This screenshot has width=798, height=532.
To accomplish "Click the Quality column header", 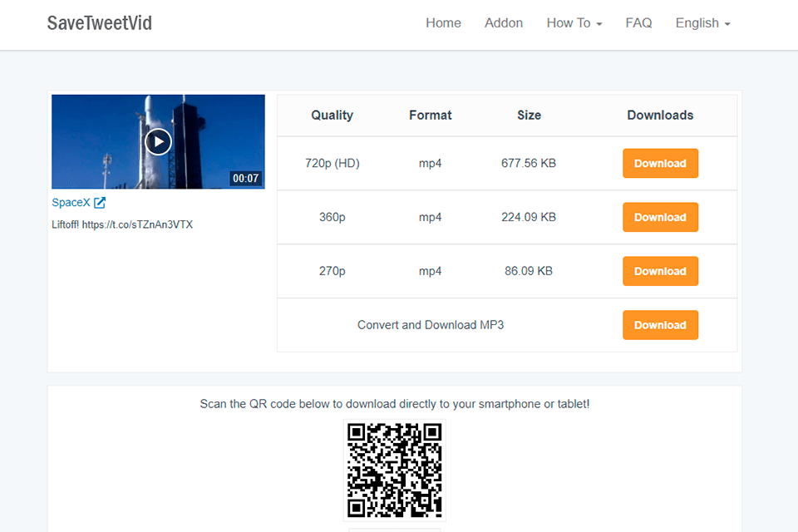I will [x=332, y=115].
